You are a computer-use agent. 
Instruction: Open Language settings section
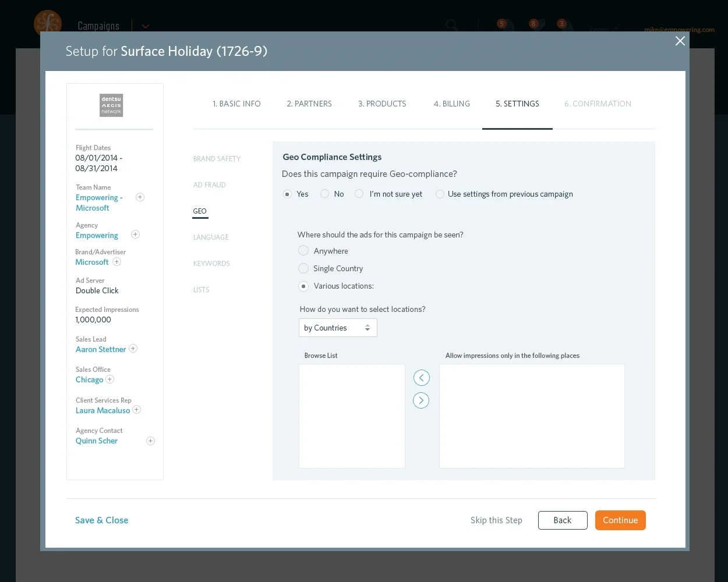coord(211,237)
